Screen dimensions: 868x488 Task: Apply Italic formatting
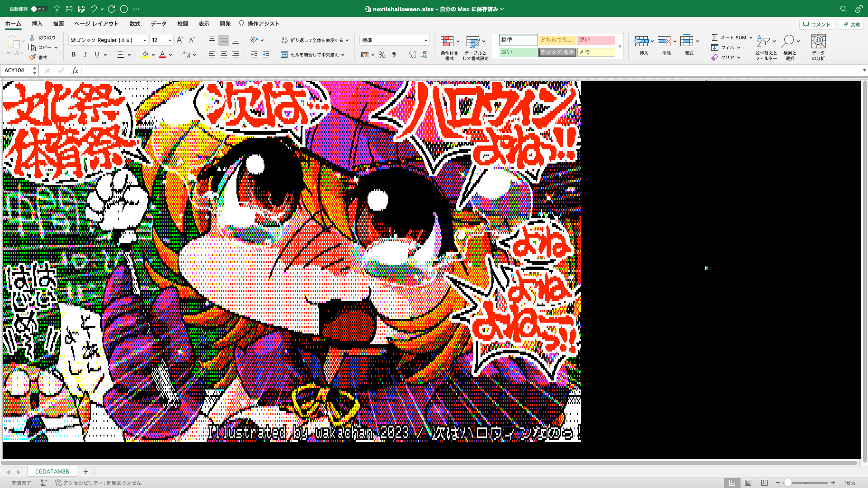pyautogui.click(x=85, y=54)
